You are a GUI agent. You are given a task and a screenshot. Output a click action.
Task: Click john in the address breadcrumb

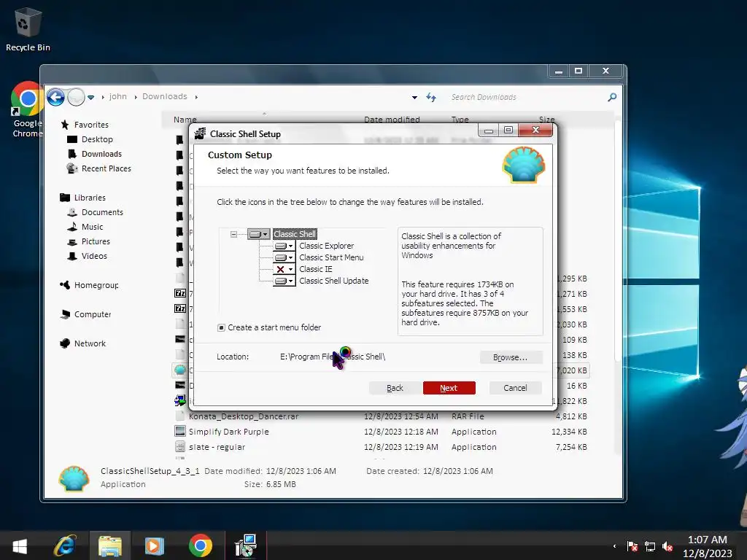tap(117, 97)
